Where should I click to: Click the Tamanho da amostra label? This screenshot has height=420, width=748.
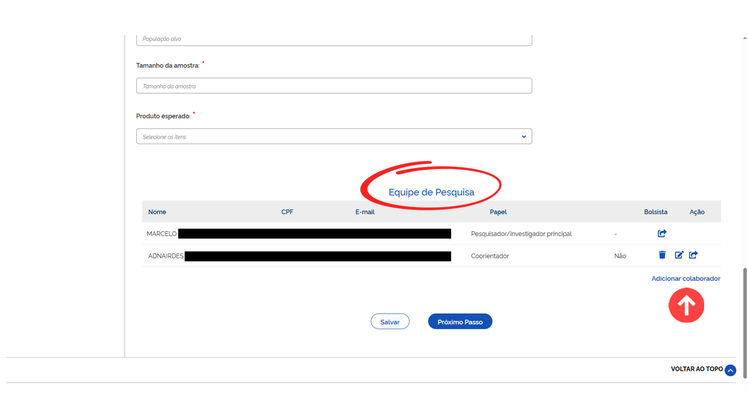tap(167, 65)
